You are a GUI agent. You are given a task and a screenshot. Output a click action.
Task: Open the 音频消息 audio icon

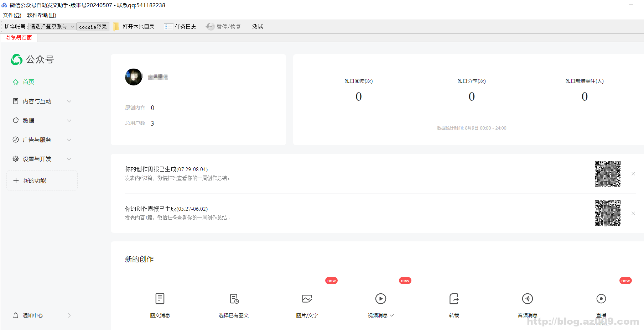click(x=527, y=299)
